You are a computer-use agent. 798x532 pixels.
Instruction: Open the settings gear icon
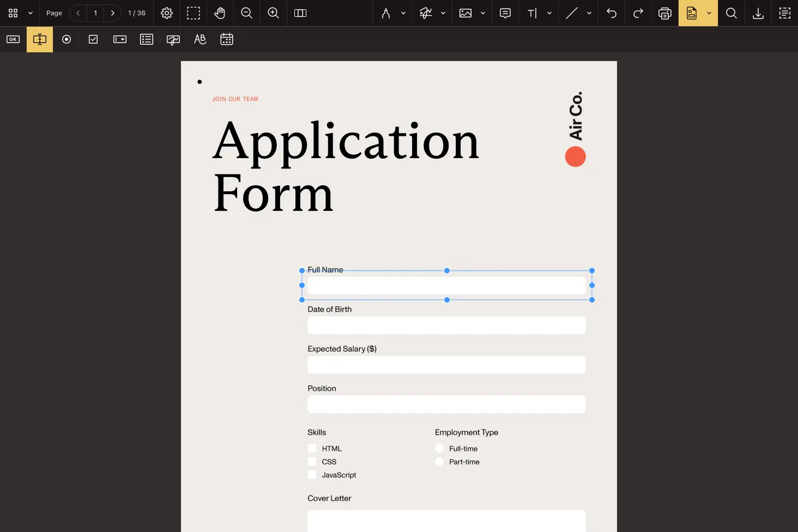(167, 13)
